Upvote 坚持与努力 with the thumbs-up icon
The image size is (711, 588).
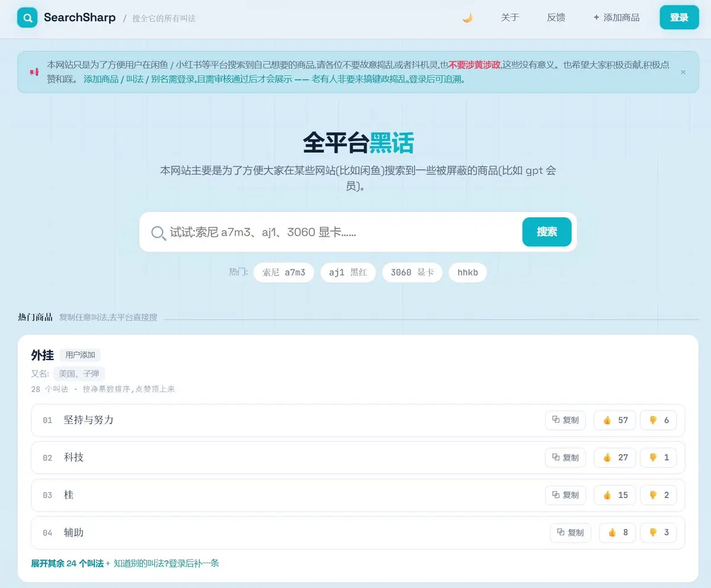(615, 420)
